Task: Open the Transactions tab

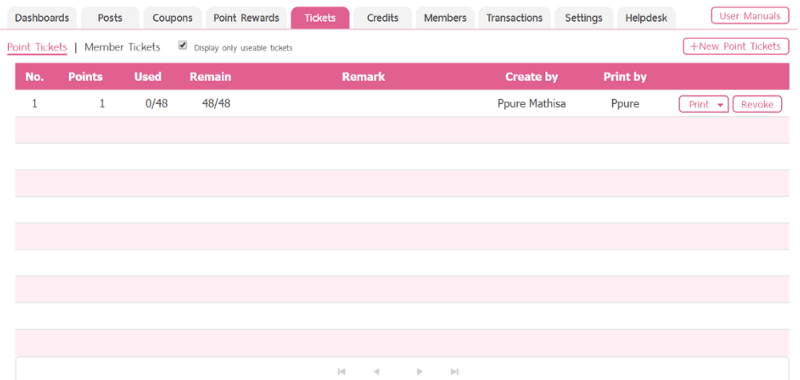Action: tap(514, 18)
